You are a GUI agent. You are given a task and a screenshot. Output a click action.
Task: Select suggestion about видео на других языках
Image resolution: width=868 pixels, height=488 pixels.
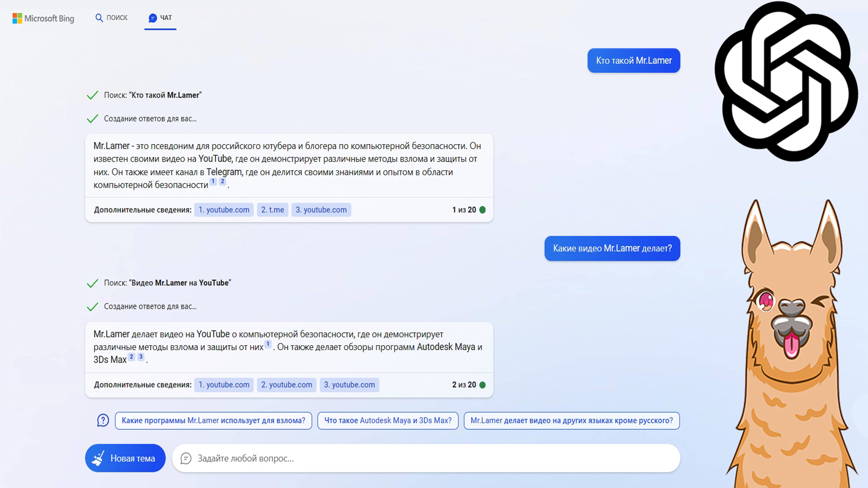pos(571,420)
